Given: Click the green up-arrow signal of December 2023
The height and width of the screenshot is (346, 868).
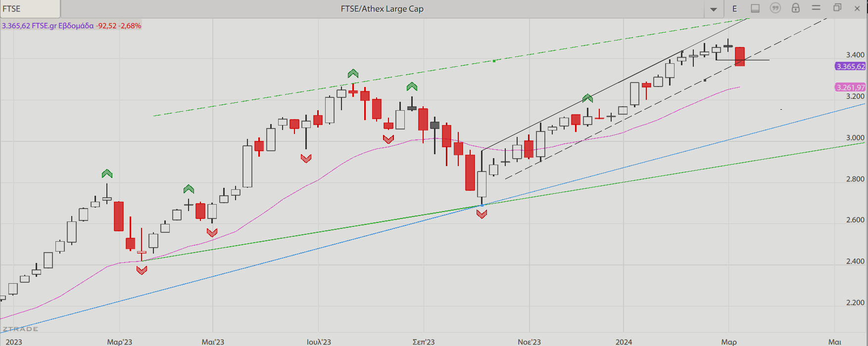Looking at the screenshot, I should point(587,98).
